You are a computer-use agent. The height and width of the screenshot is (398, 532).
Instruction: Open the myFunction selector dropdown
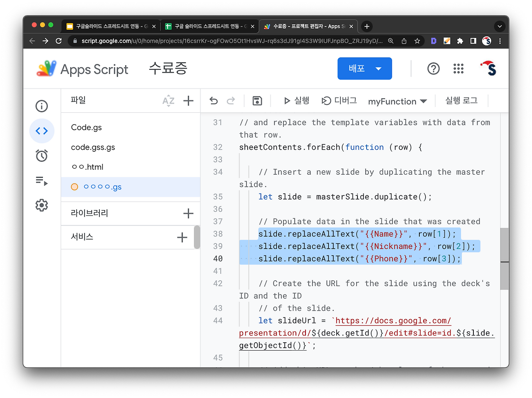click(x=397, y=101)
